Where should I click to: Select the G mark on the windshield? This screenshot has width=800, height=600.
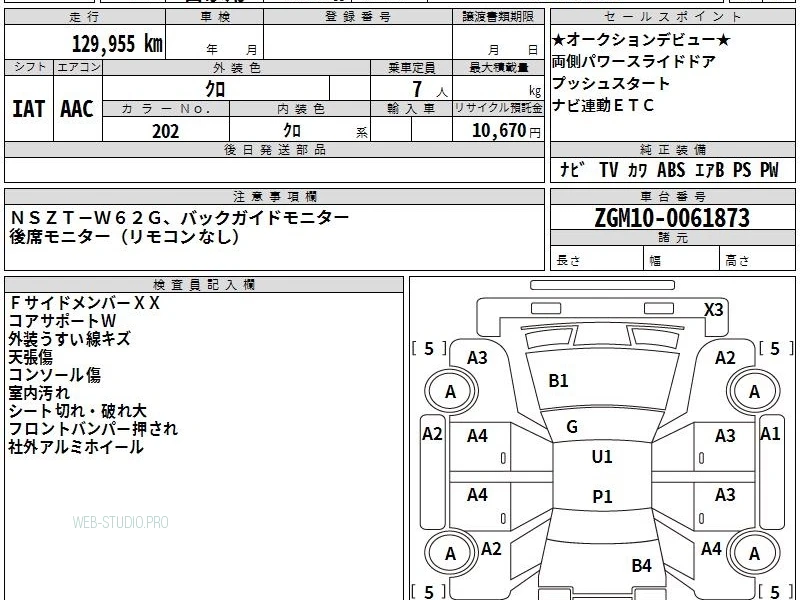(572, 427)
